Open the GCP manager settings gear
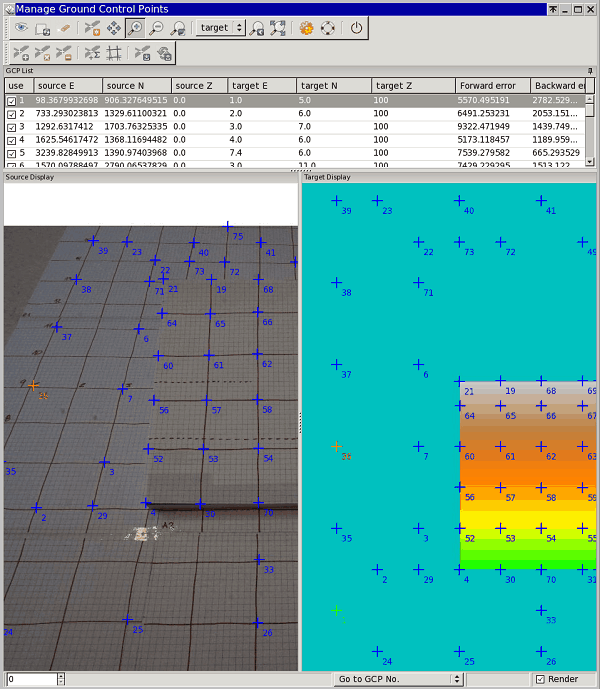The width and height of the screenshot is (600, 689). tap(306, 28)
